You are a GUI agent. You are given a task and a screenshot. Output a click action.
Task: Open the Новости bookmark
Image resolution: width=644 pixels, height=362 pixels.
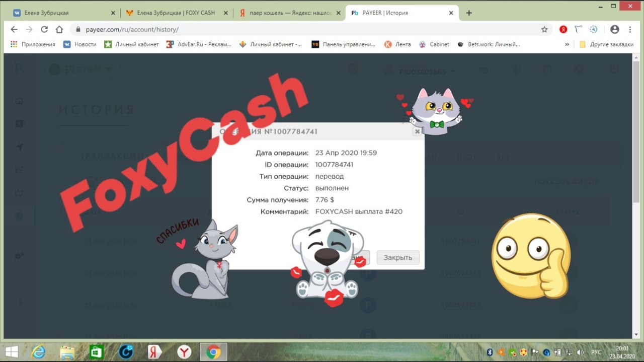coord(79,44)
